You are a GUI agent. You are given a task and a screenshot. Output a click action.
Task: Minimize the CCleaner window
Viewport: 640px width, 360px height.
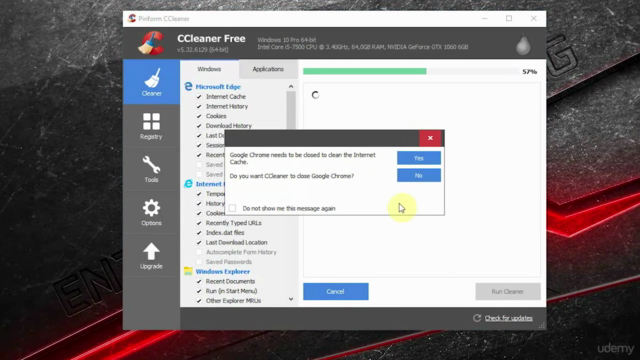pyautogui.click(x=484, y=18)
